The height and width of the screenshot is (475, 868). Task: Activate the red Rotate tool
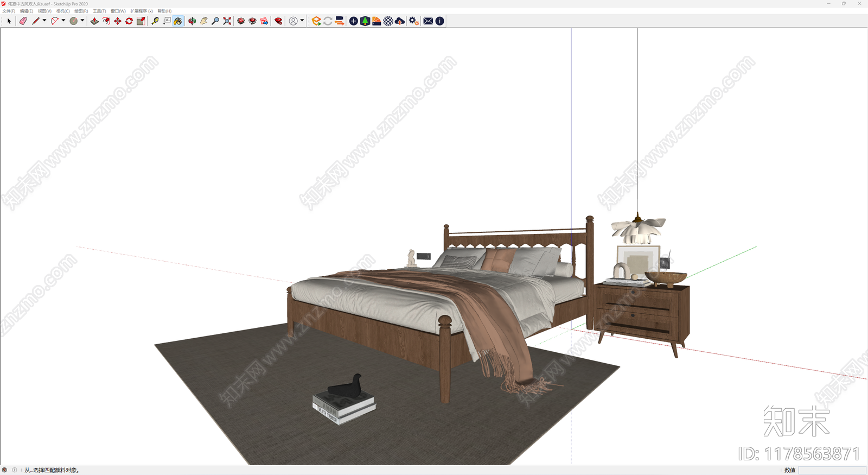pos(129,21)
